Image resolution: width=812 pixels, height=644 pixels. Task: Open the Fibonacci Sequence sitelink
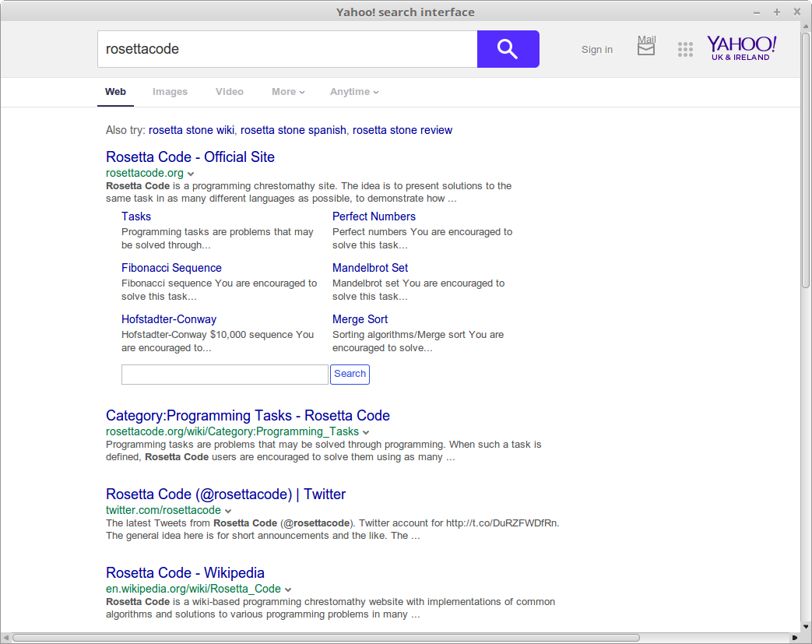171,268
